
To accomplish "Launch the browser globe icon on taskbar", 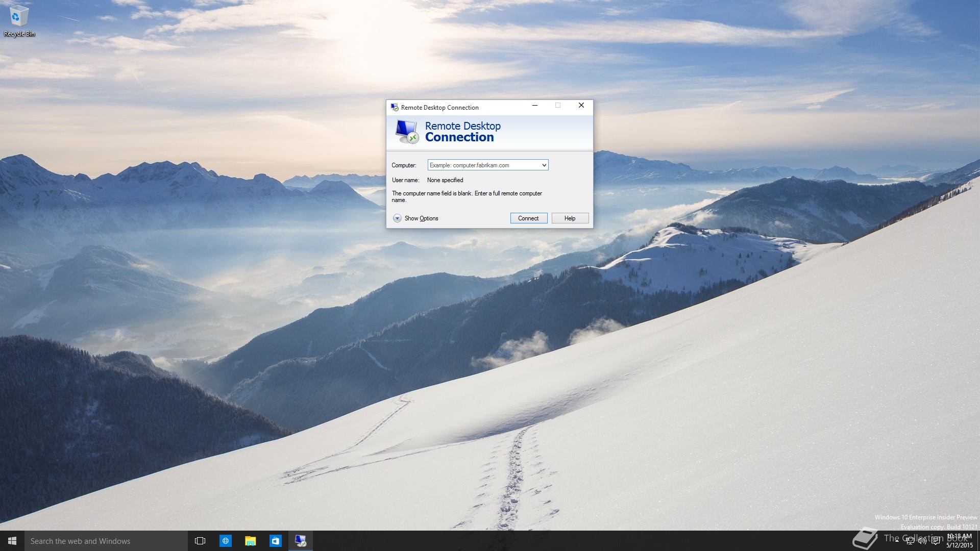I will tap(225, 541).
